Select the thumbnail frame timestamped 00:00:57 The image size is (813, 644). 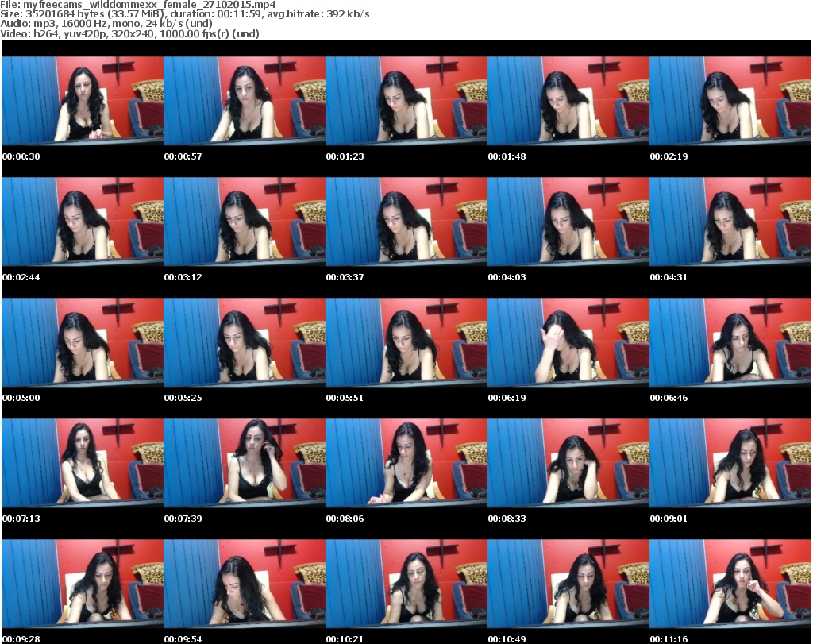pyautogui.click(x=245, y=101)
